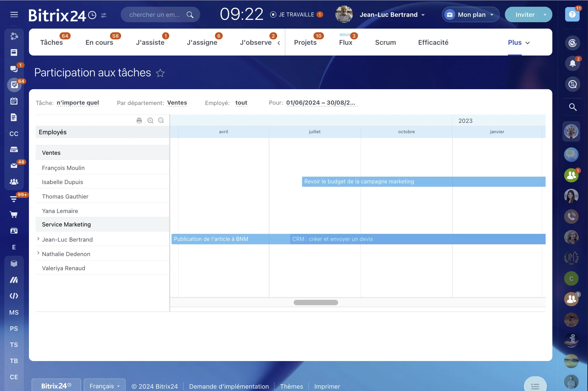This screenshot has width=588, height=391.
Task: Open the Efficacité tab
Action: point(433,42)
